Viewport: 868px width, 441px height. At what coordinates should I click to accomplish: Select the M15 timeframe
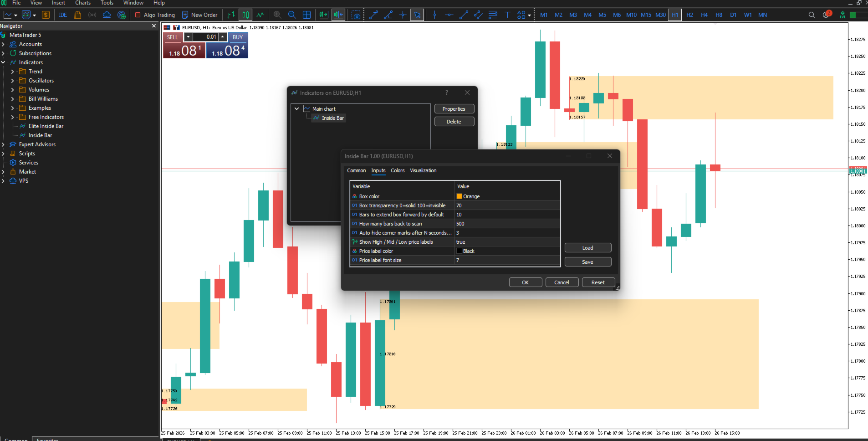coord(646,15)
